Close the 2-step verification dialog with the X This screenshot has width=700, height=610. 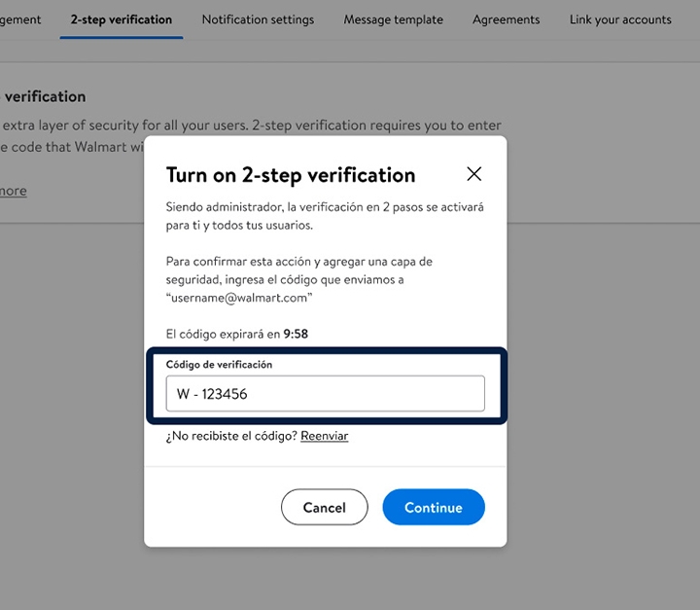[x=473, y=174]
